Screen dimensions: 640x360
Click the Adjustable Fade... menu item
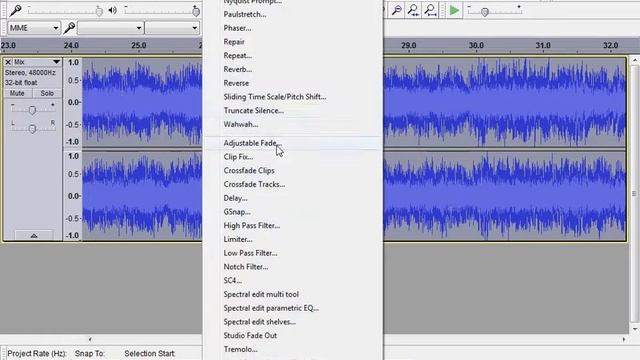click(293, 143)
